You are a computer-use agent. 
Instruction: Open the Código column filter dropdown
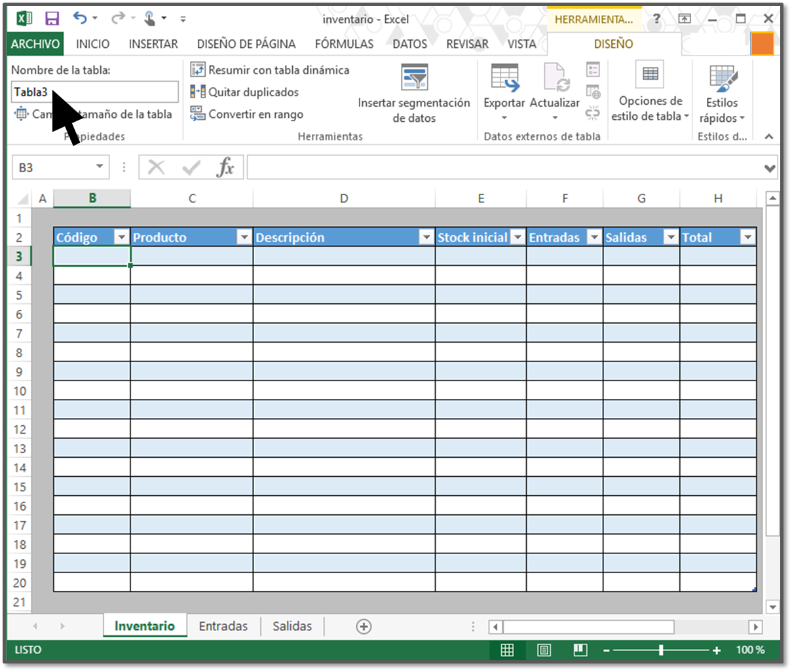[121, 237]
